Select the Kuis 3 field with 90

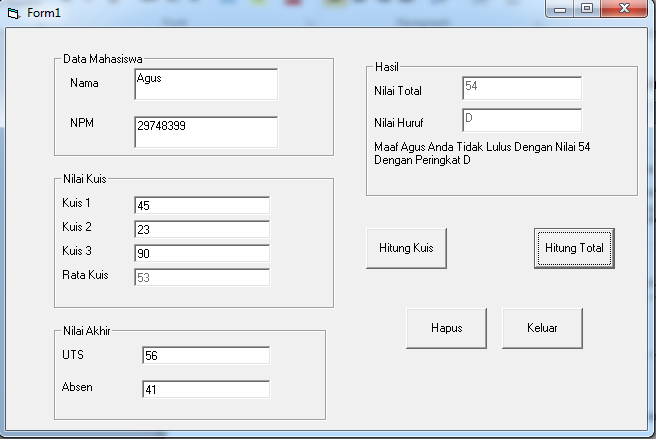pos(202,253)
